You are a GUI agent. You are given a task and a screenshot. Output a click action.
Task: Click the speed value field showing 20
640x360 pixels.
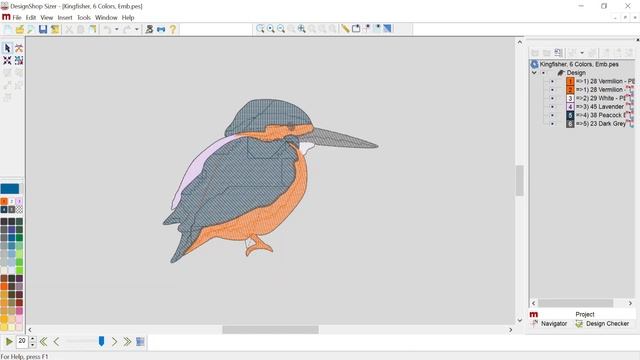[22, 341]
